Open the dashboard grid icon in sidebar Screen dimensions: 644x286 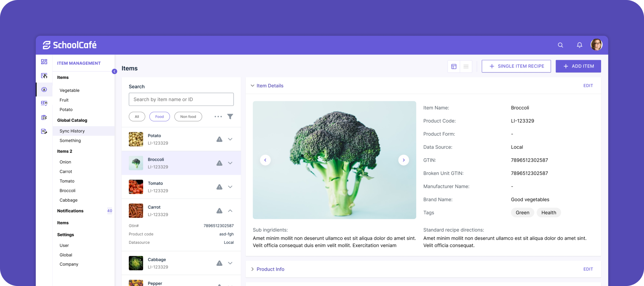(x=44, y=62)
